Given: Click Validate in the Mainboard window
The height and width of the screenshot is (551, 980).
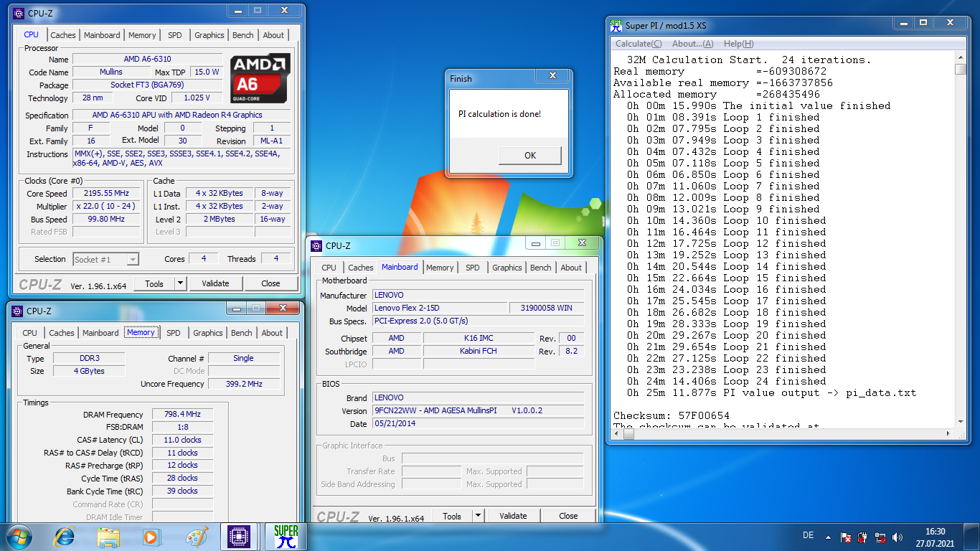Looking at the screenshot, I should [513, 515].
